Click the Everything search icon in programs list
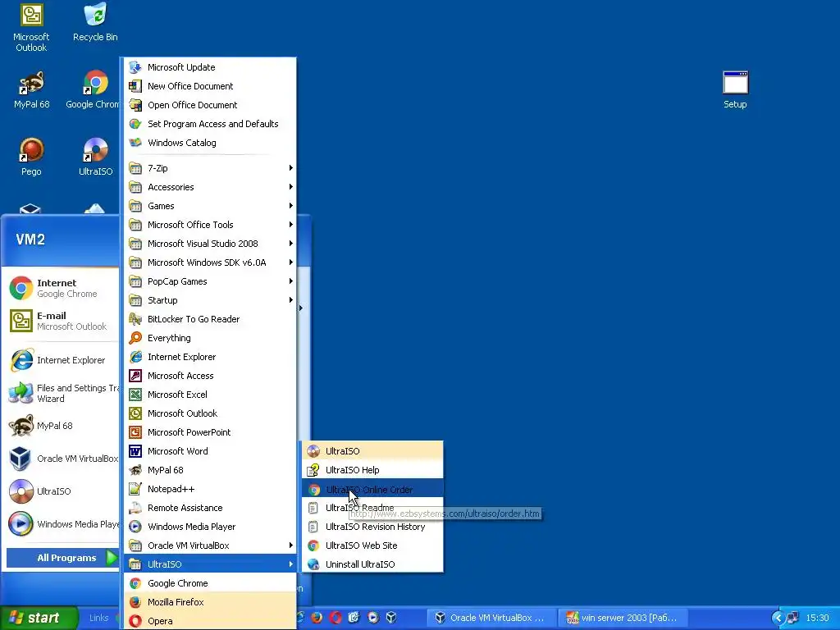840x630 pixels. [135, 338]
